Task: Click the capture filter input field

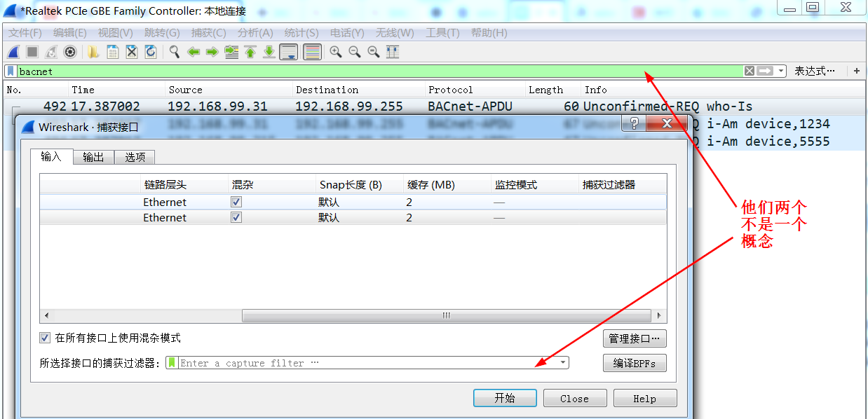Action: [x=368, y=363]
